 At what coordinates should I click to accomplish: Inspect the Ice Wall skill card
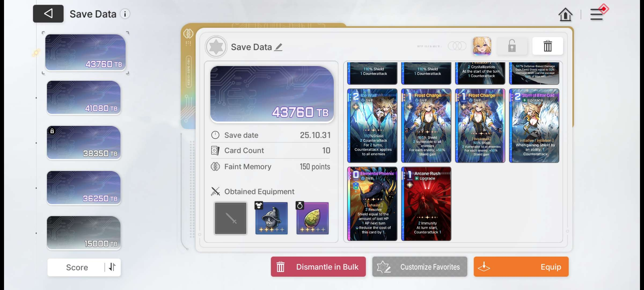(x=372, y=126)
